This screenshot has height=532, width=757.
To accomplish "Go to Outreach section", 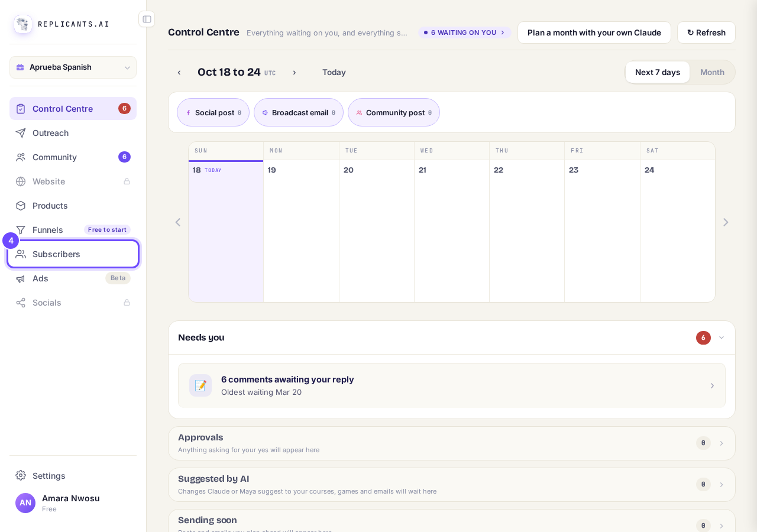I will pos(73,133).
